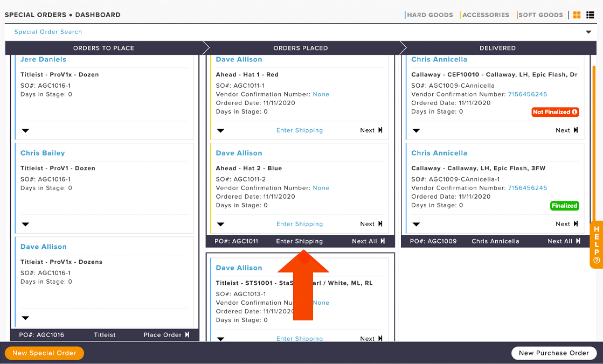Screen dimensions: 603x364
Task: Open Special Order Search link
Action: pyautogui.click(x=48, y=32)
